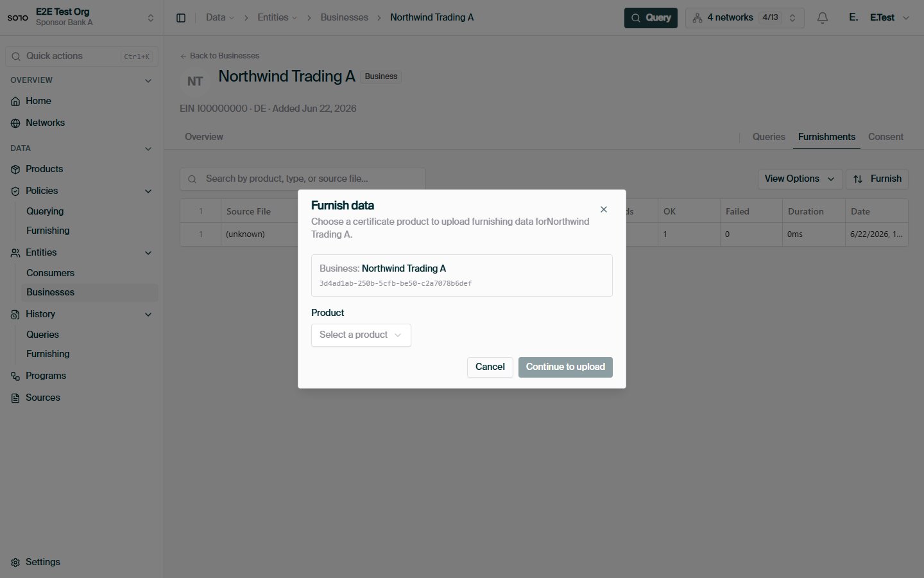Click the SOTO logo

point(18,18)
